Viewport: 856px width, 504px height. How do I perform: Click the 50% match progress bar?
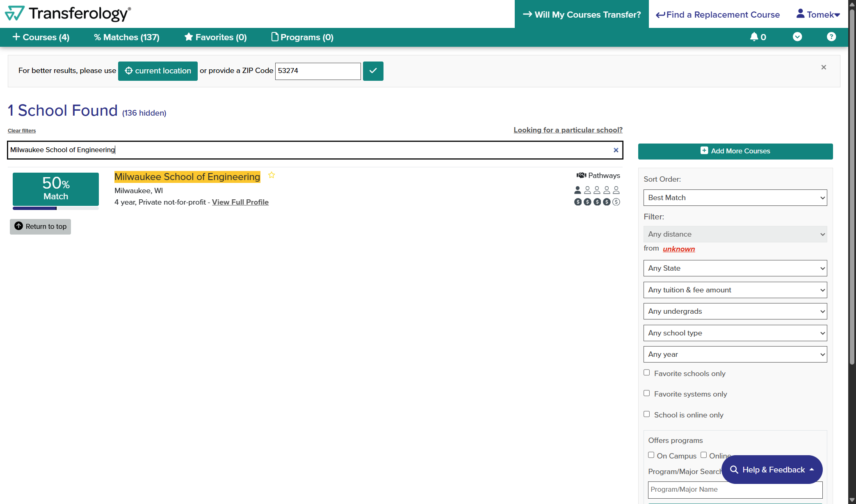click(56, 208)
